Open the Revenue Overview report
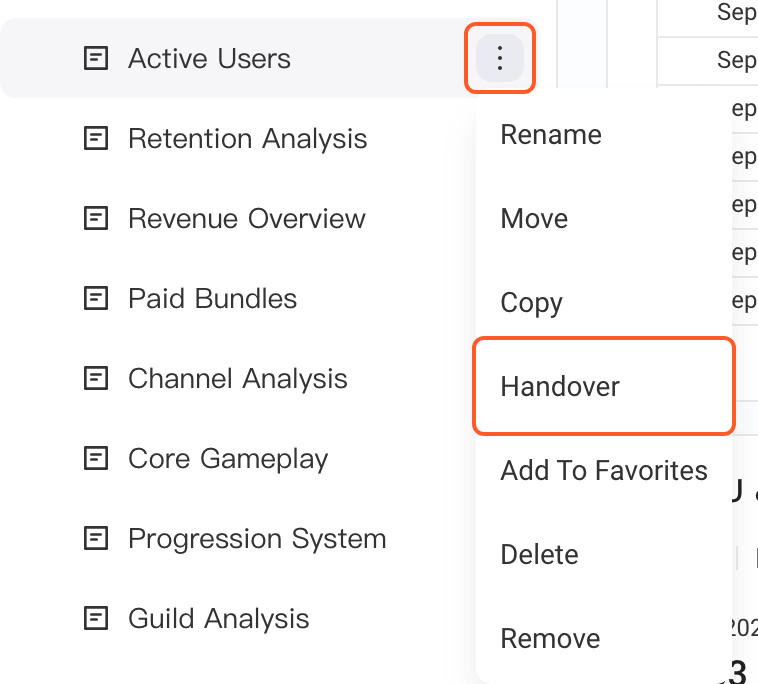Screen dimensions: 758x684 [247, 218]
